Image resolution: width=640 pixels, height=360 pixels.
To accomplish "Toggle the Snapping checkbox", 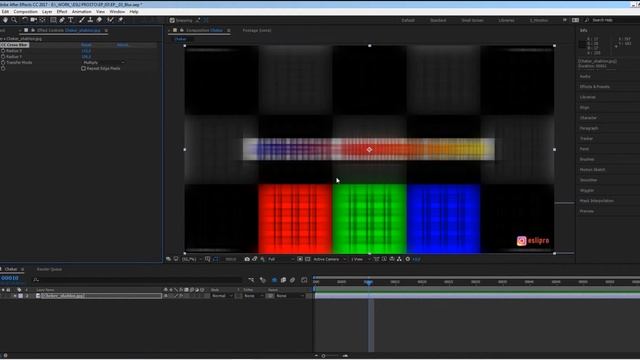I will pyautogui.click(x=172, y=20).
